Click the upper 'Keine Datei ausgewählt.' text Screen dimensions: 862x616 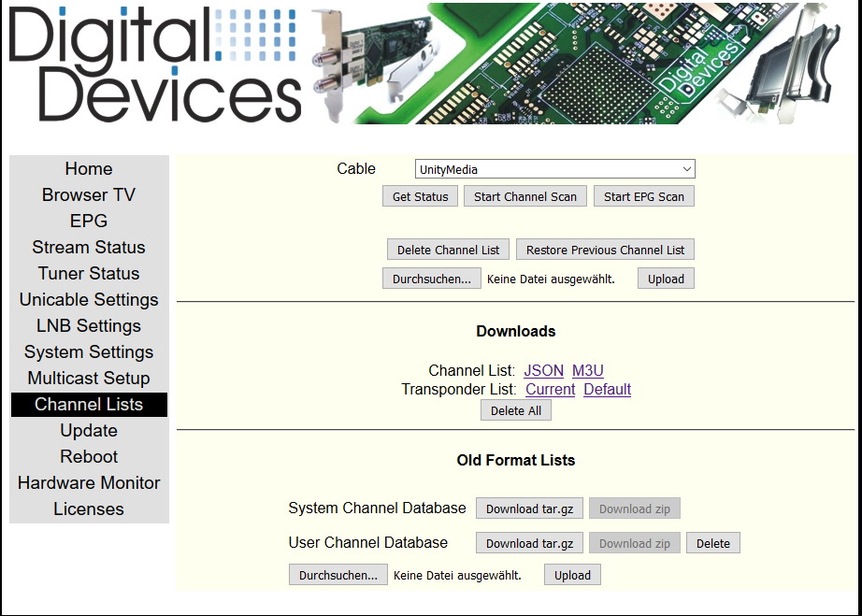pos(551,279)
